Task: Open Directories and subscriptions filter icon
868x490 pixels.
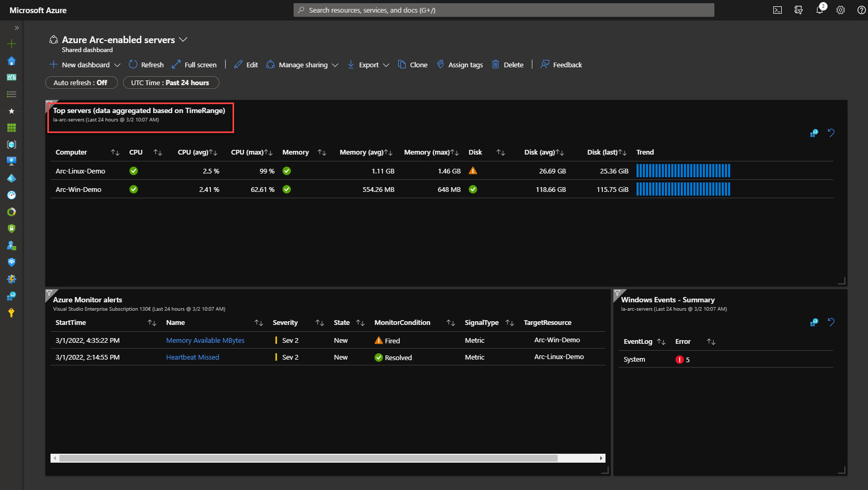Action: tap(799, 10)
